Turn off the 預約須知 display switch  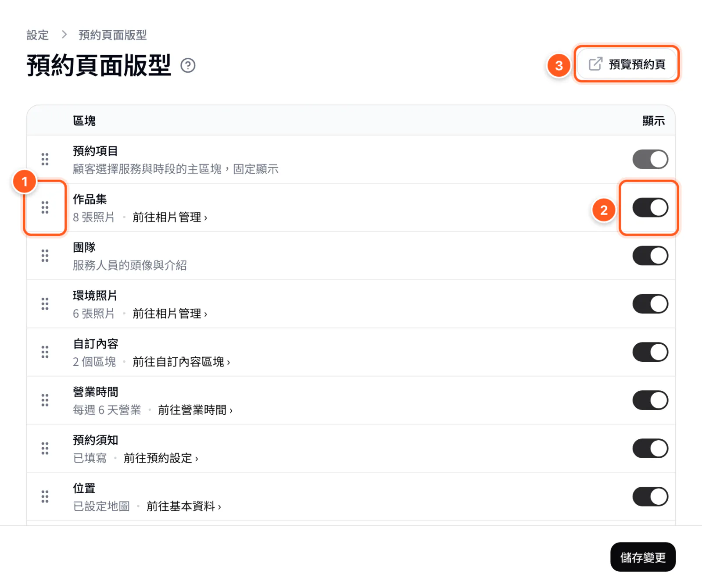650,449
